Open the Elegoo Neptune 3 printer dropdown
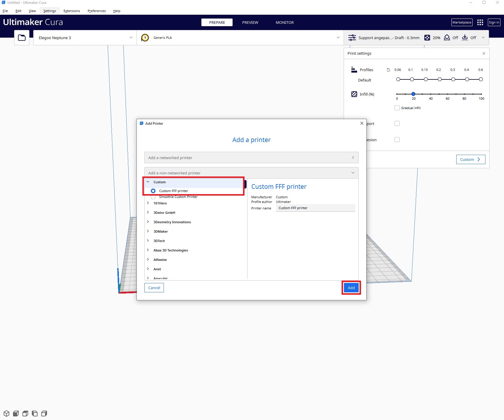 [85, 38]
